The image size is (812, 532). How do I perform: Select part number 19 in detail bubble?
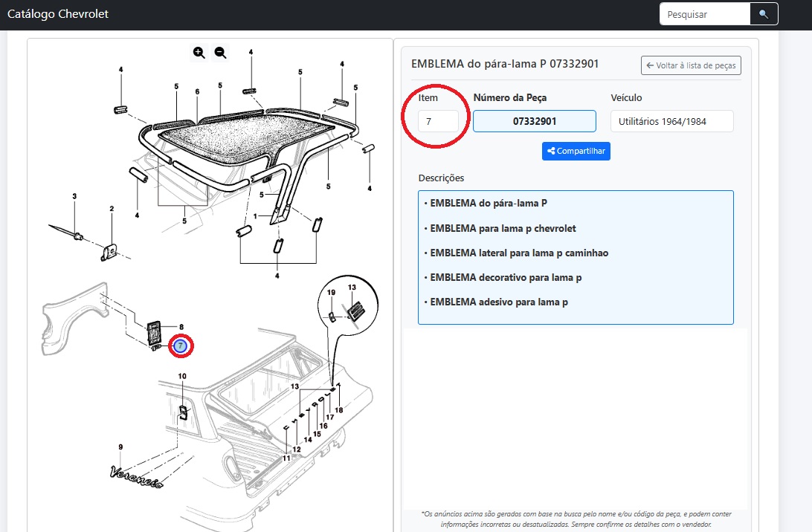click(332, 293)
